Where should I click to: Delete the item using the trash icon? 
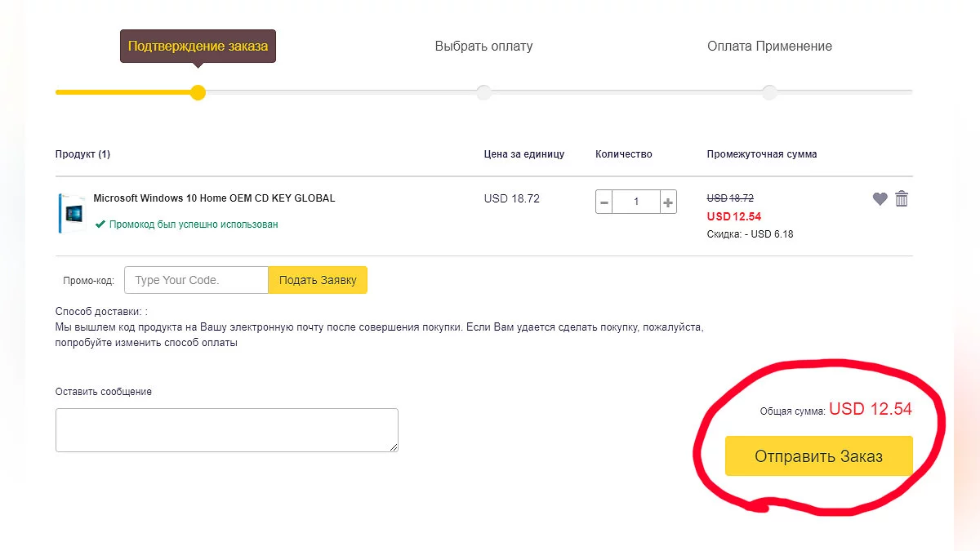(x=902, y=198)
